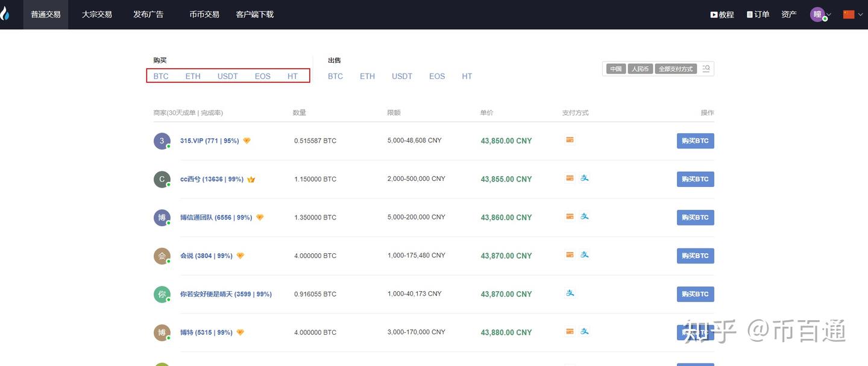868x366 pixels.
Task: Click the avatar of 你若安好便是晴天
Action: 162,294
